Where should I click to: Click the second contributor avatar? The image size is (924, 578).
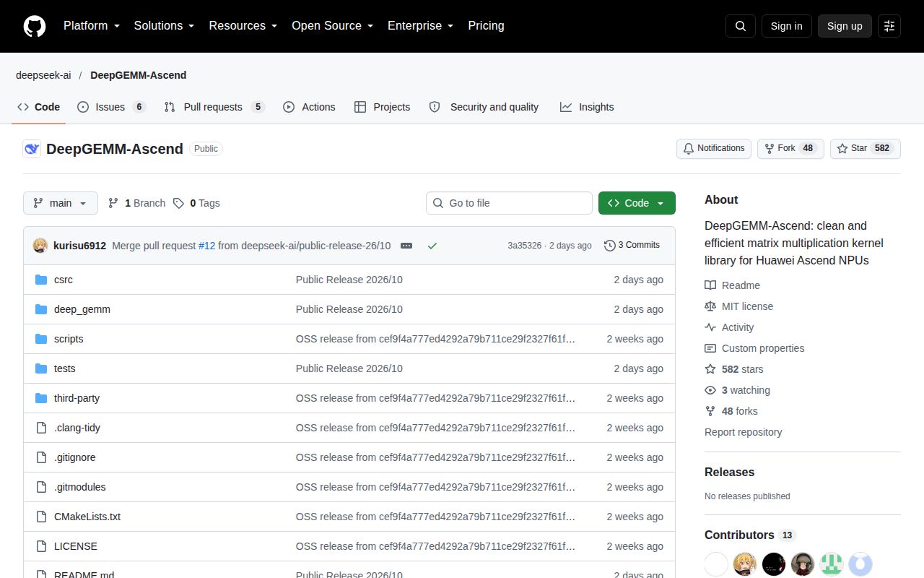pyautogui.click(x=745, y=564)
